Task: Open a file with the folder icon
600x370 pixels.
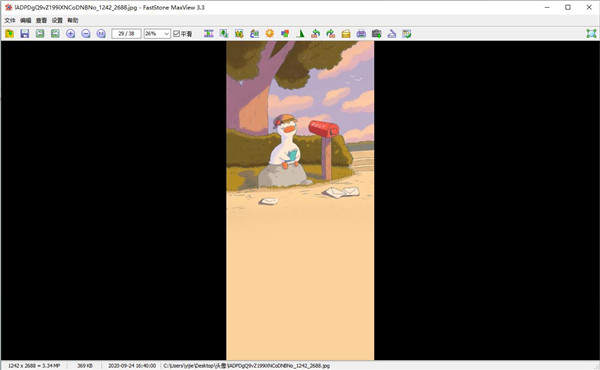Action: [10, 34]
